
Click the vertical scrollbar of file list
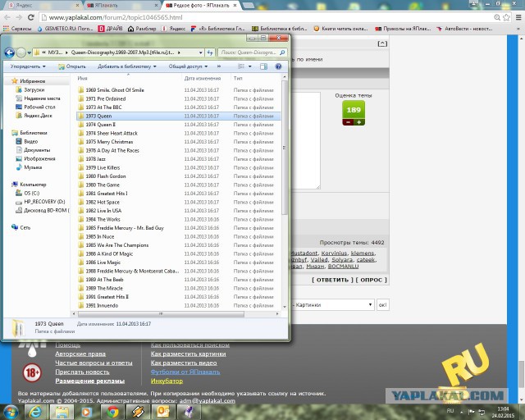click(x=285, y=148)
